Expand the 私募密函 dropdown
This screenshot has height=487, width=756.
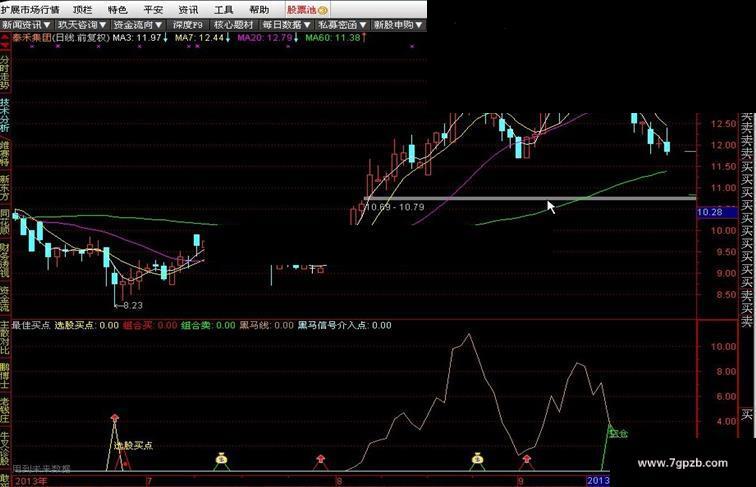[342, 25]
